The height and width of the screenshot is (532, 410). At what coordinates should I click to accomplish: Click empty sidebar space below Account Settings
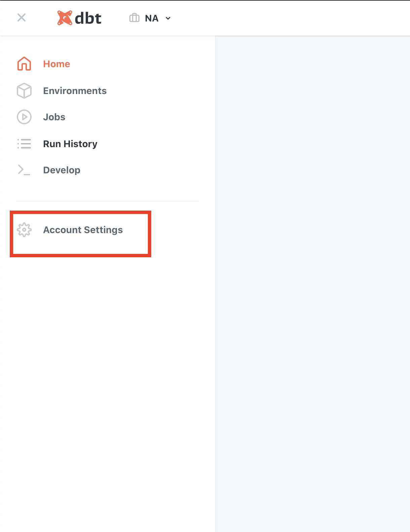pyautogui.click(x=108, y=369)
